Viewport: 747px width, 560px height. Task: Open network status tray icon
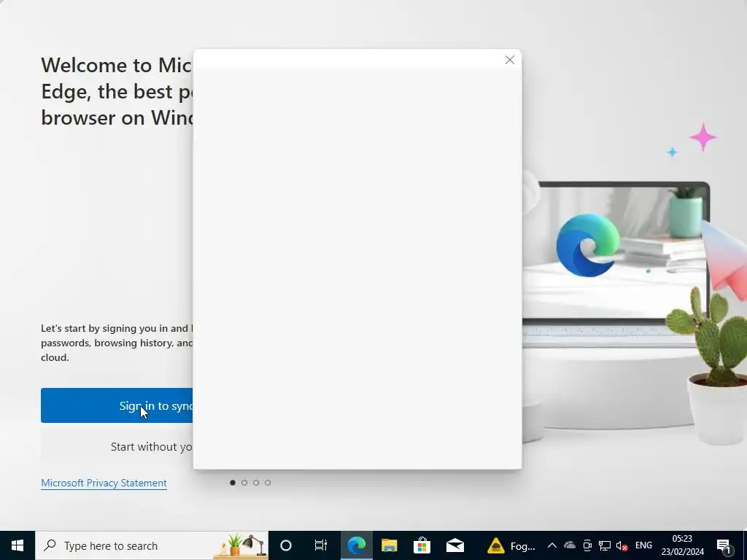click(605, 545)
